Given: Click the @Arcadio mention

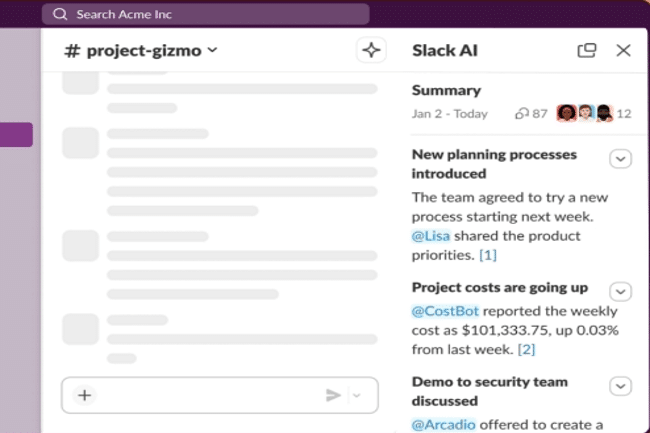Looking at the screenshot, I should coord(444,425).
